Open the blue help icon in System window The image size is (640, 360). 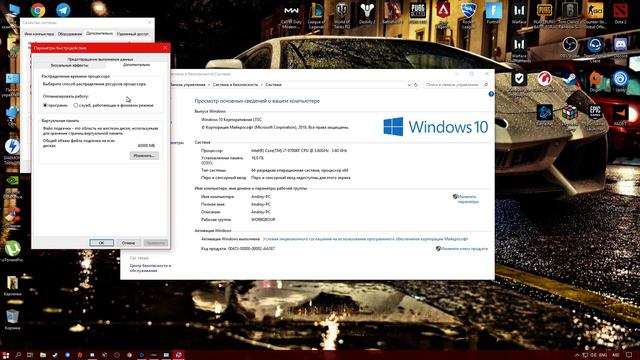pyautogui.click(x=491, y=94)
